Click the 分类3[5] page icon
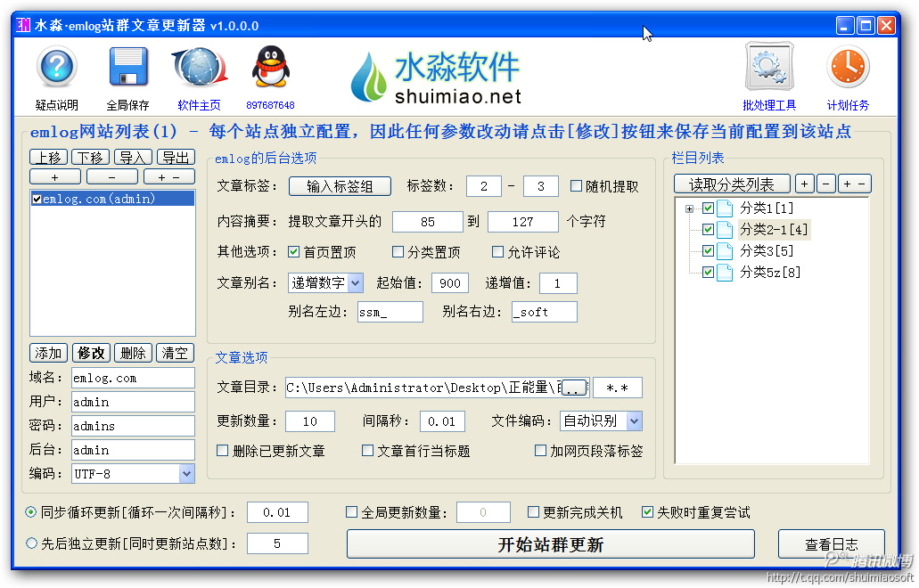 [x=725, y=250]
